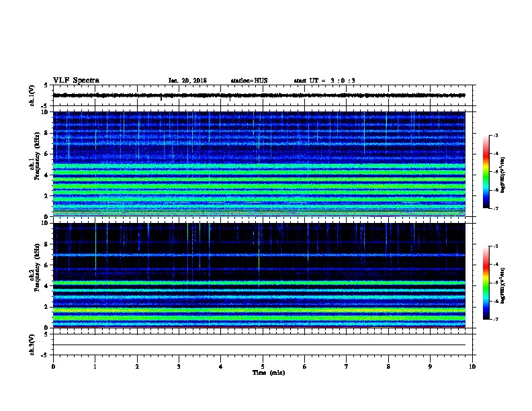The image size is (532, 411).
Task: Click the flat ch.3 waveform line panel
Action: (263, 345)
